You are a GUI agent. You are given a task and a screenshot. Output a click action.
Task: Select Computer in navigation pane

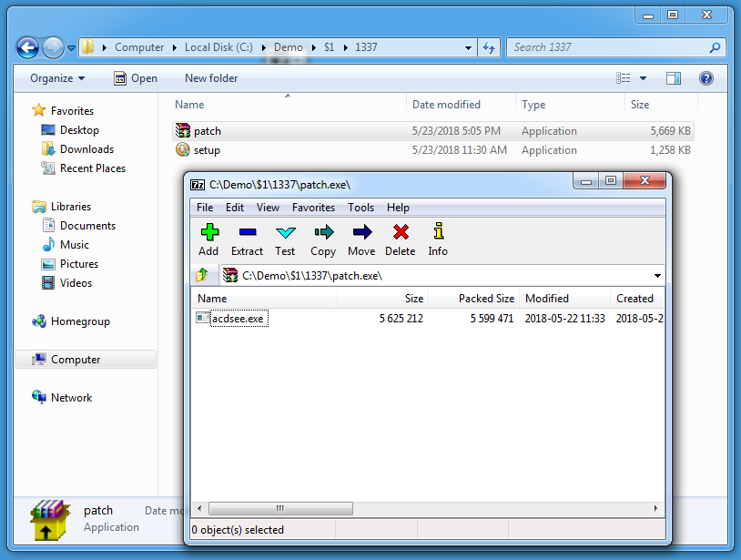pos(86,359)
